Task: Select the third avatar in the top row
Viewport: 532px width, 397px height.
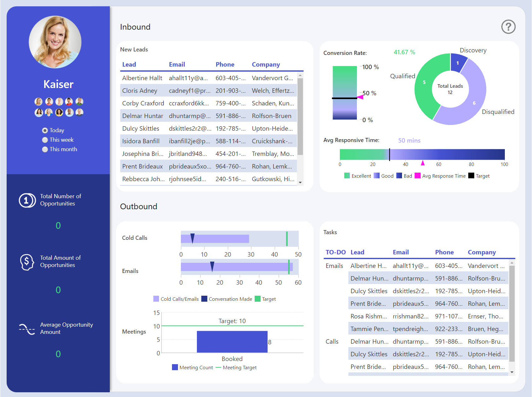Action: (x=59, y=102)
